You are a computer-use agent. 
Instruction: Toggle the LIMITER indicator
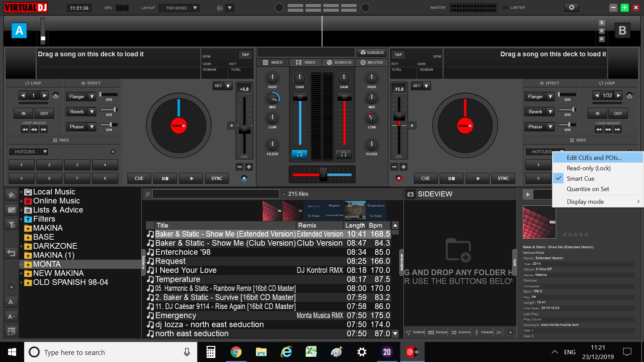tap(505, 8)
